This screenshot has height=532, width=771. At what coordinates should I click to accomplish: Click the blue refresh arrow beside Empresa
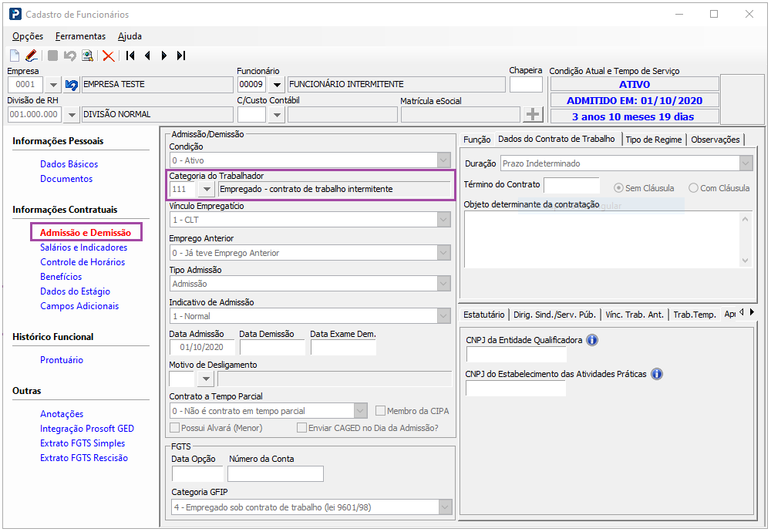(71, 85)
